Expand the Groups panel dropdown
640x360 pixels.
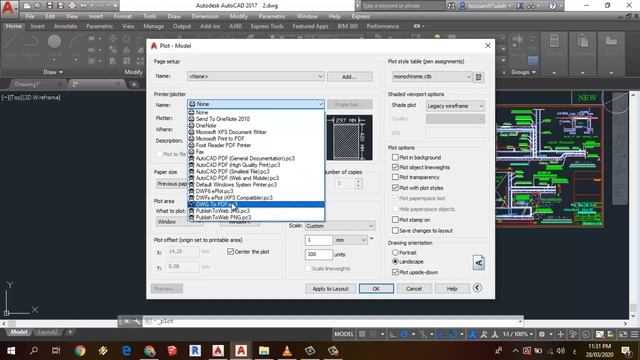tap(524, 72)
